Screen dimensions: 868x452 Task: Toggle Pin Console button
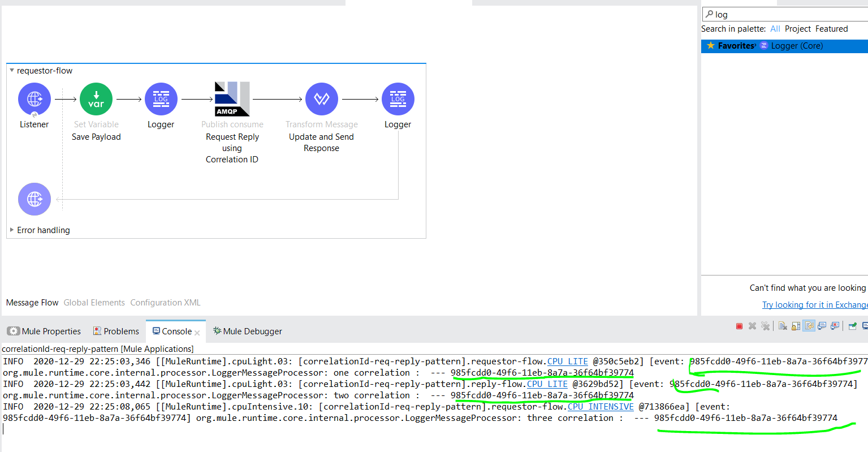pyautogui.click(x=852, y=326)
